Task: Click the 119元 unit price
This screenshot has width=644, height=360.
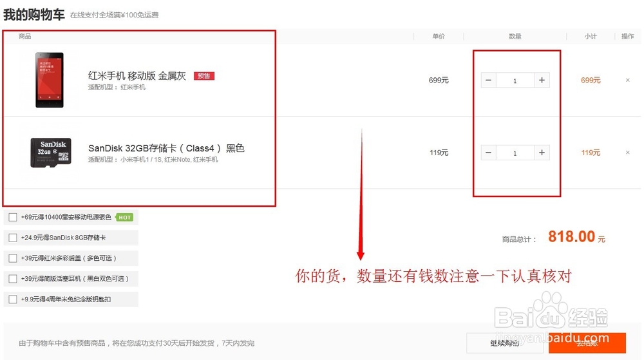Action: coord(439,153)
